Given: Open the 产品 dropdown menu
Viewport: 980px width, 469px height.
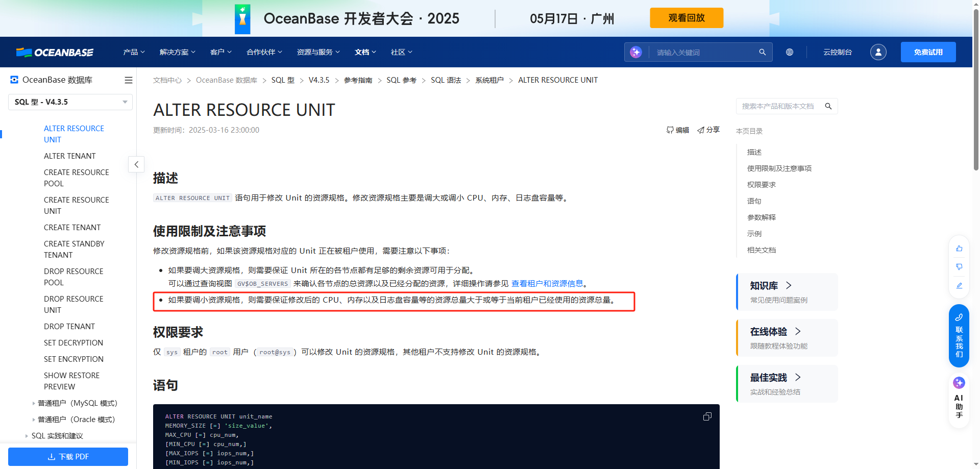Looking at the screenshot, I should (134, 52).
